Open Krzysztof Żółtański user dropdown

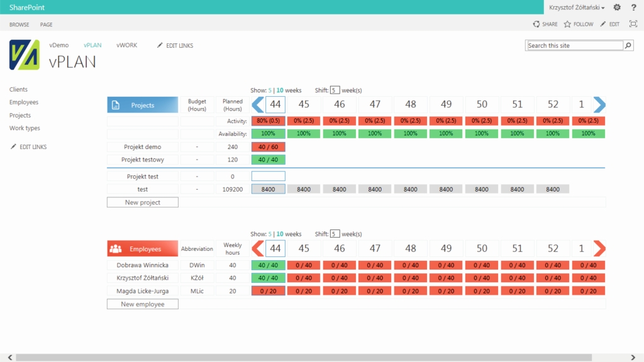click(577, 8)
